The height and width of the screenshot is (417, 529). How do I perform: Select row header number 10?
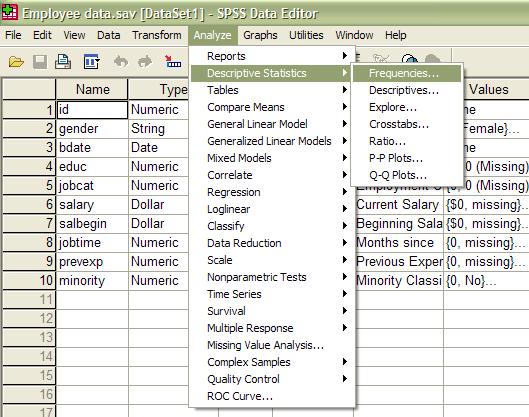(x=29, y=280)
